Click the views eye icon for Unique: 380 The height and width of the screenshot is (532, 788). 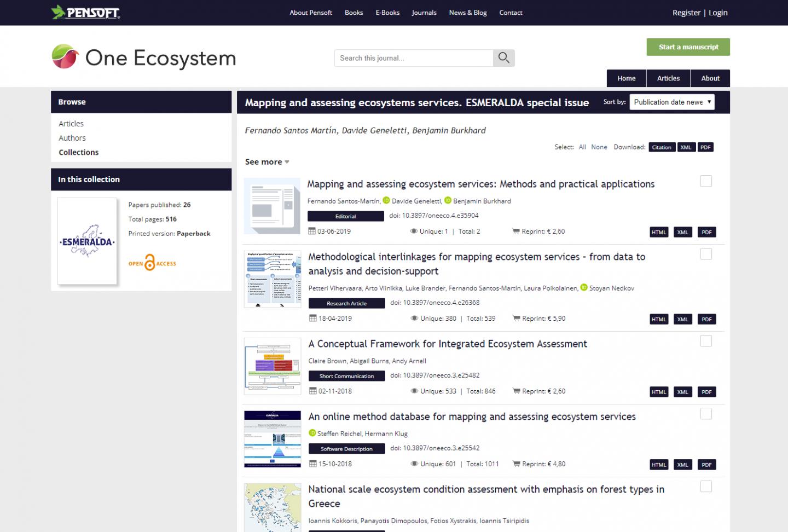tap(415, 318)
